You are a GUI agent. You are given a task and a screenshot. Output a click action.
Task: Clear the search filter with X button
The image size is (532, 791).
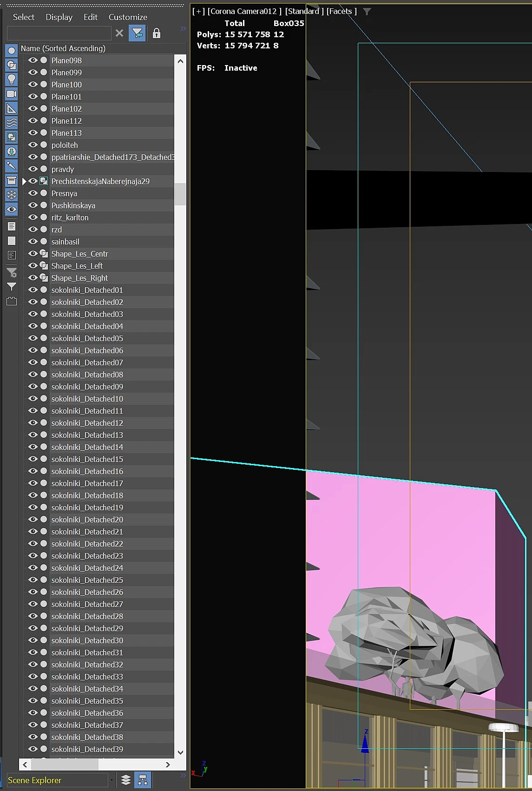(119, 33)
